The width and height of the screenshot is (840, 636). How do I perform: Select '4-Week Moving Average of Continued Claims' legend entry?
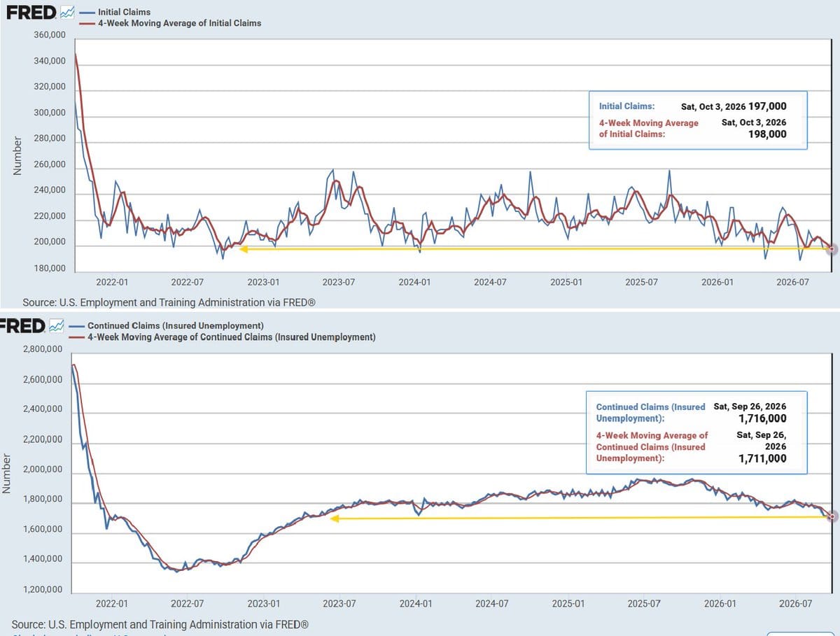tap(231, 337)
